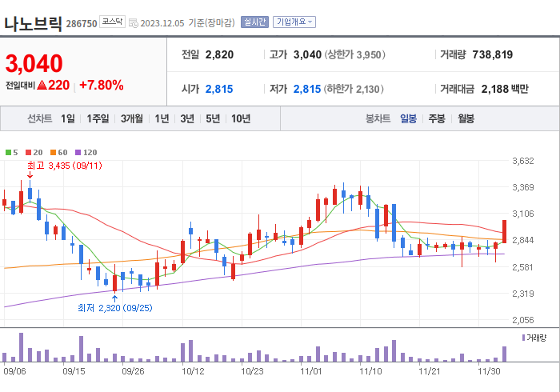Select the 3년 line chart tab

[x=187, y=118]
